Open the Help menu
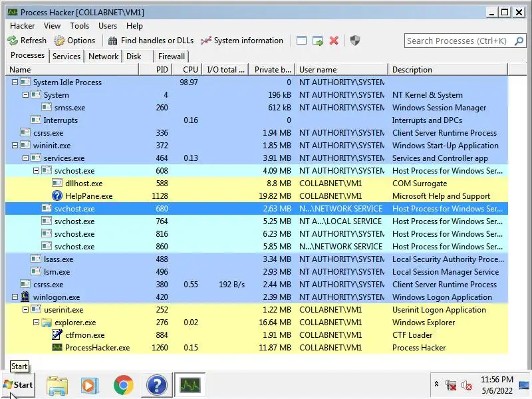 pos(134,26)
